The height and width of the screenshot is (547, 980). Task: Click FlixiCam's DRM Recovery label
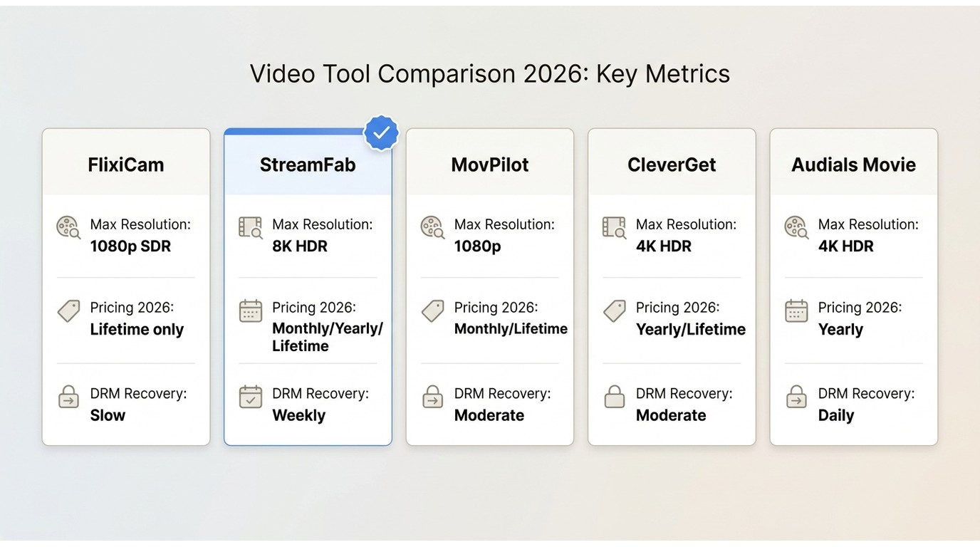138,393
